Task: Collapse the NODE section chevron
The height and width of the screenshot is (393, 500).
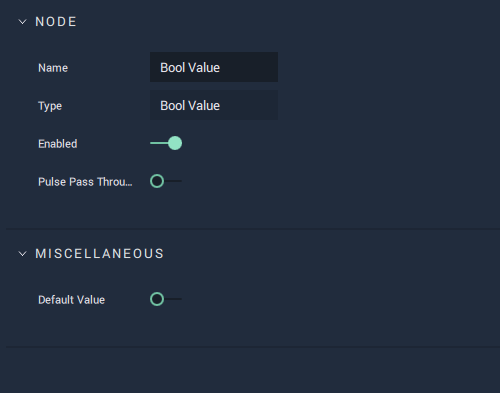Action: (x=22, y=22)
